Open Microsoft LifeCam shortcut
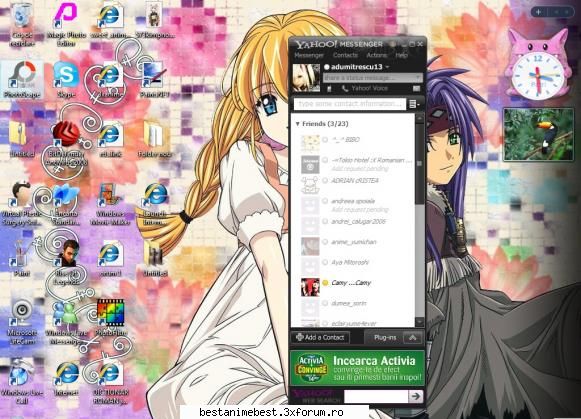The image size is (581, 419). [x=22, y=322]
